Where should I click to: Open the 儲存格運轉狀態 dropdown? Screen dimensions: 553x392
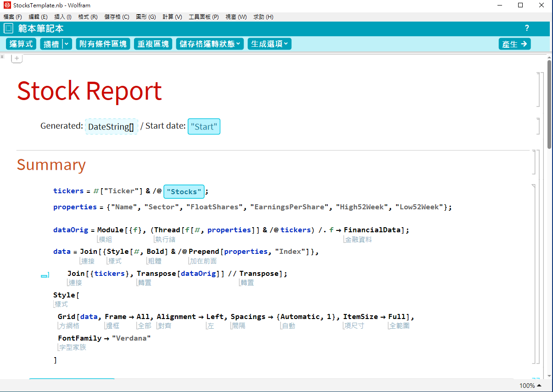coord(210,44)
